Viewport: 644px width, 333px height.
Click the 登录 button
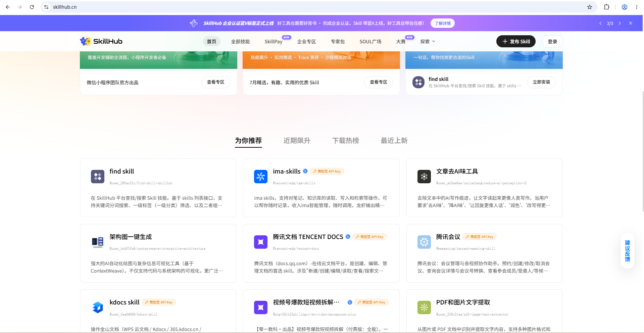[x=552, y=41]
